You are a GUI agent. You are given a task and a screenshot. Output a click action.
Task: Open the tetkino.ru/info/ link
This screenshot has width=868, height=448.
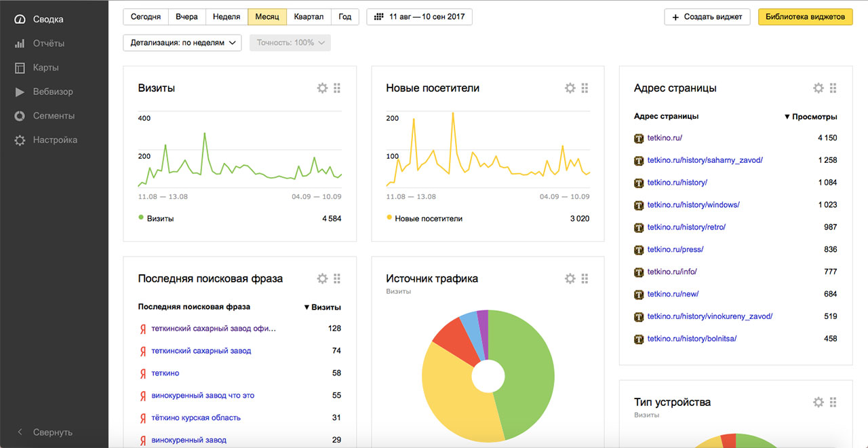tap(672, 272)
